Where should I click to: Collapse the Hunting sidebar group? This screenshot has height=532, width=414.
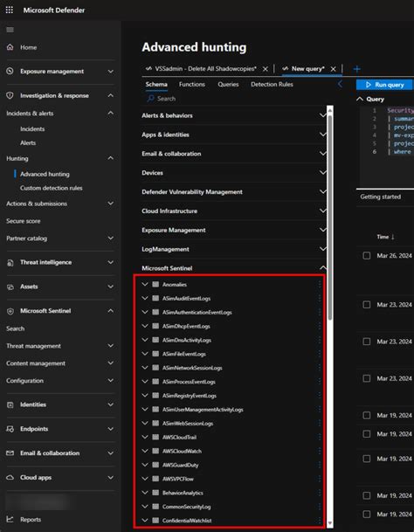[x=111, y=158]
